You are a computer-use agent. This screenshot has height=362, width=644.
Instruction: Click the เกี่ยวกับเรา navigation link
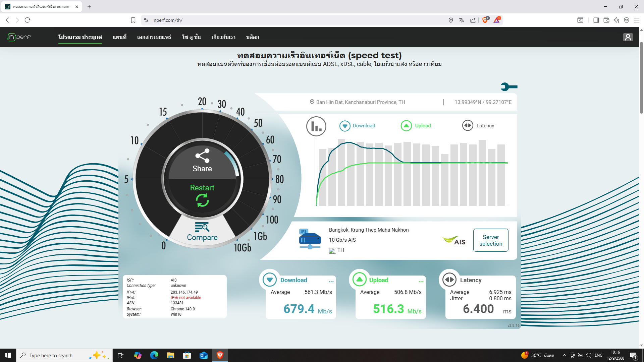(223, 37)
